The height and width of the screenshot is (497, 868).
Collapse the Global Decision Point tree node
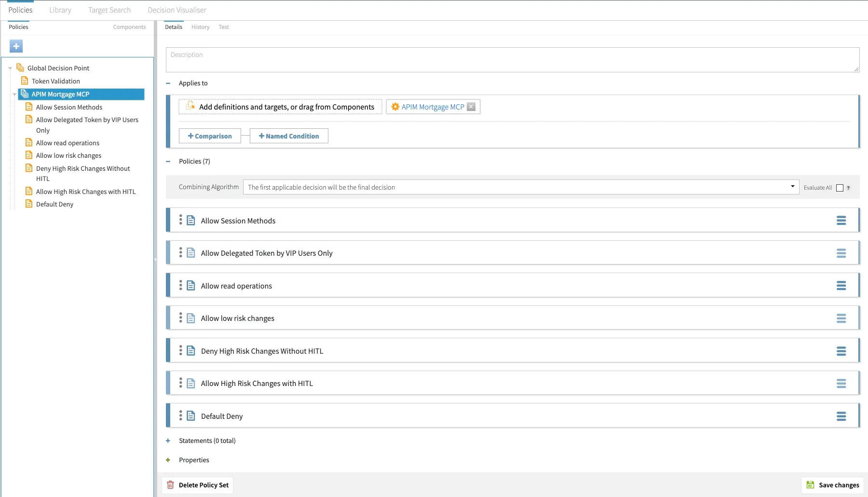pyautogui.click(x=10, y=69)
